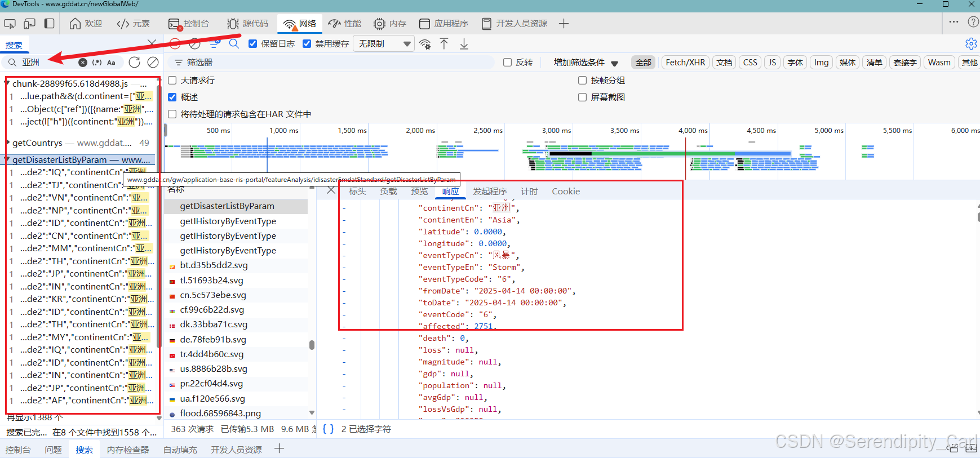Switch to 预览 details tab

[x=419, y=192]
